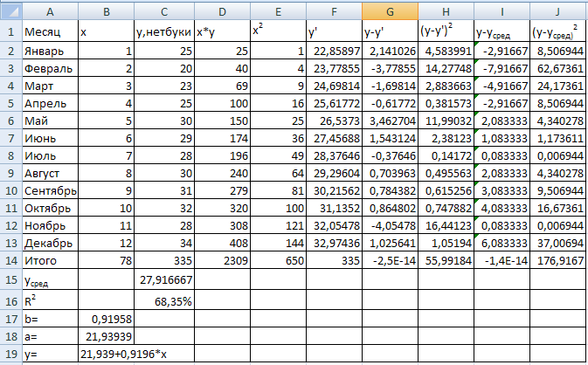Click December x*y value 408
Screen dimensions: 588x365
click(223, 243)
